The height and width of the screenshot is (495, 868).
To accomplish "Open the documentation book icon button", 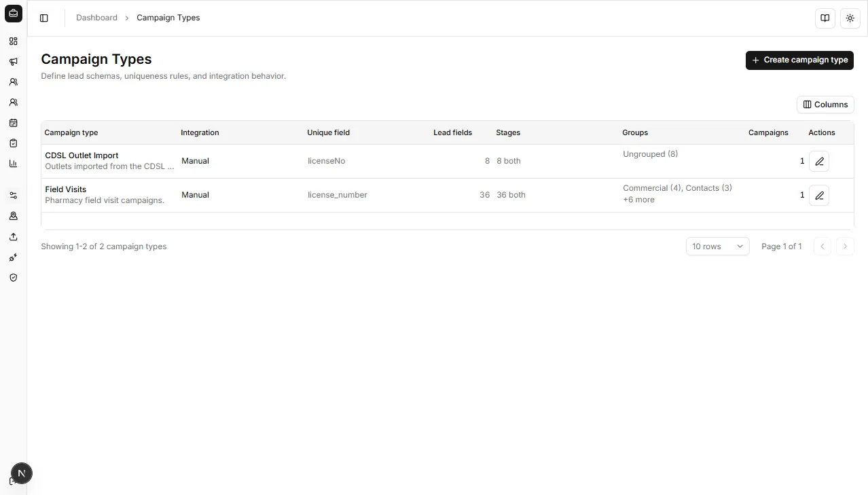I will pyautogui.click(x=825, y=18).
